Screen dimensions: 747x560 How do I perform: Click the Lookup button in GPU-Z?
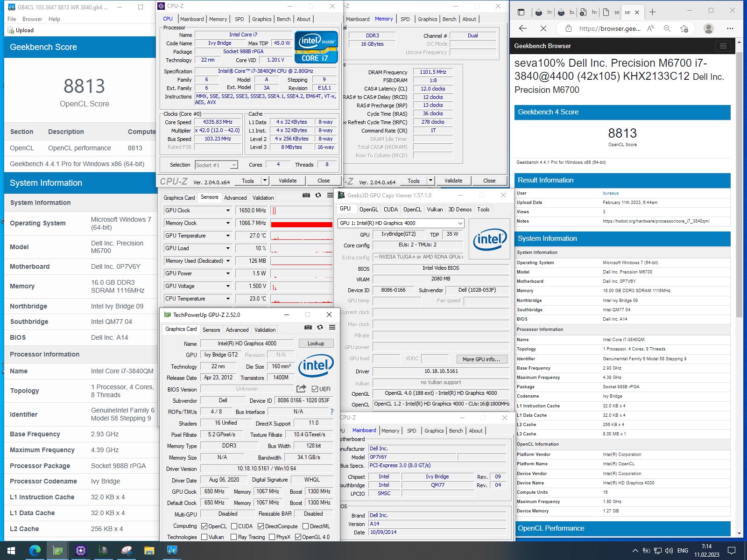[x=316, y=343]
